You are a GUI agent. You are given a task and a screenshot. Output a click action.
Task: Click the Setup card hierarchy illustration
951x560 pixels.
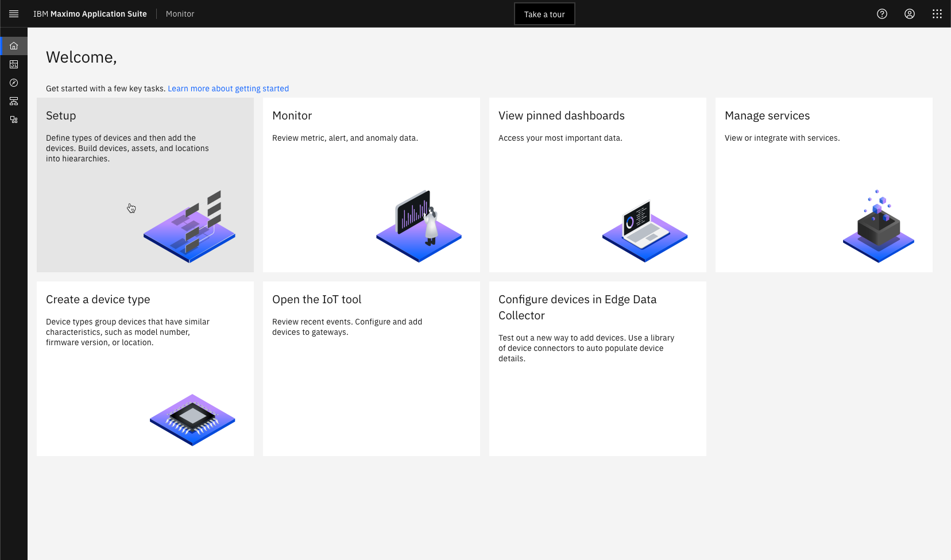click(190, 227)
